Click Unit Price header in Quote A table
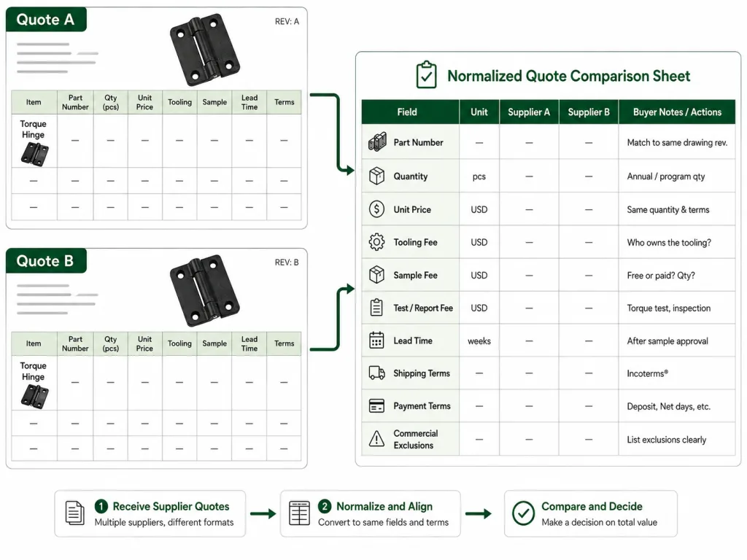 click(x=145, y=102)
